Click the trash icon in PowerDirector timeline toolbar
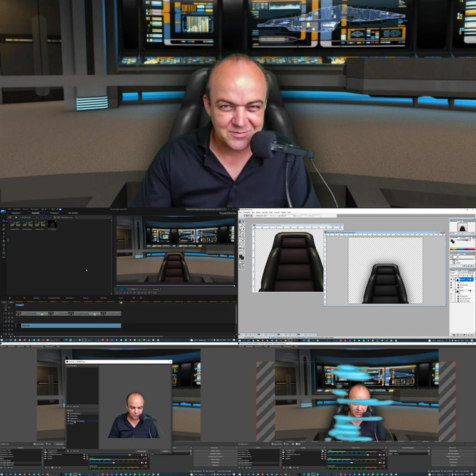 (134, 297)
